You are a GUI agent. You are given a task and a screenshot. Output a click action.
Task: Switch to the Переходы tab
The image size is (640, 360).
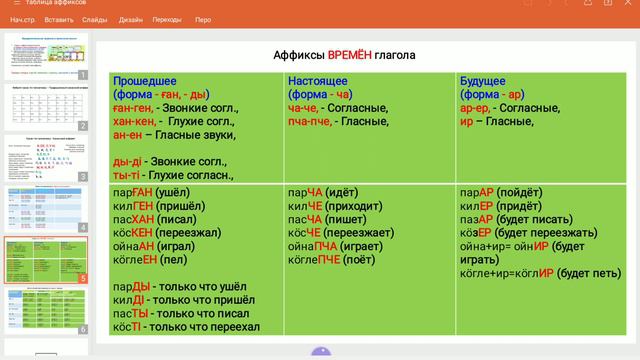167,20
